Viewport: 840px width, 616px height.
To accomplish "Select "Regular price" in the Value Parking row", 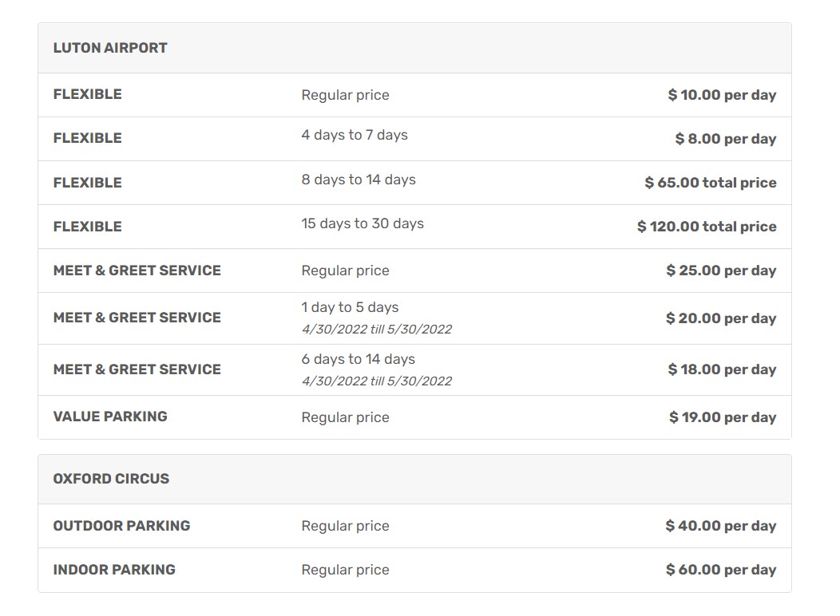I will point(345,417).
